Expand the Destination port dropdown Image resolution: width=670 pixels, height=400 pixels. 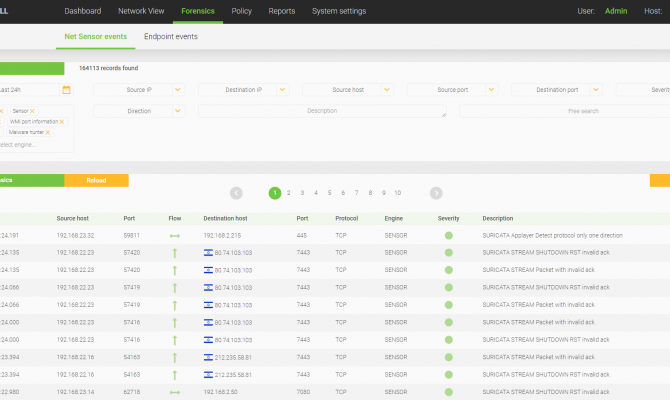pyautogui.click(x=596, y=90)
